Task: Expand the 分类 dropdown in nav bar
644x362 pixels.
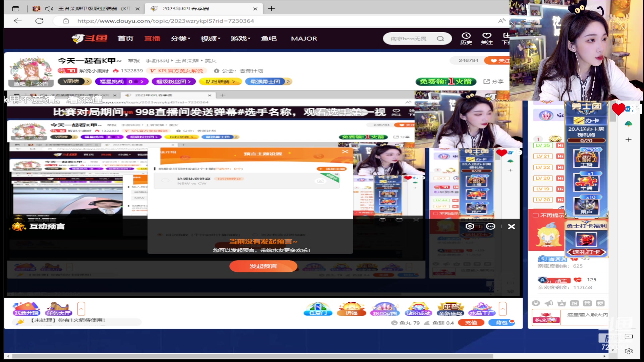Action: [180, 39]
